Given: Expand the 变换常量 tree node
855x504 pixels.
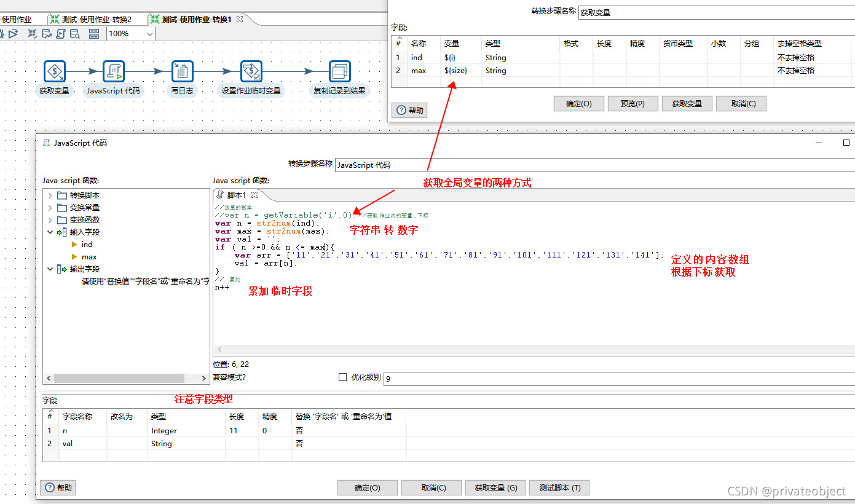Looking at the screenshot, I should pos(50,207).
